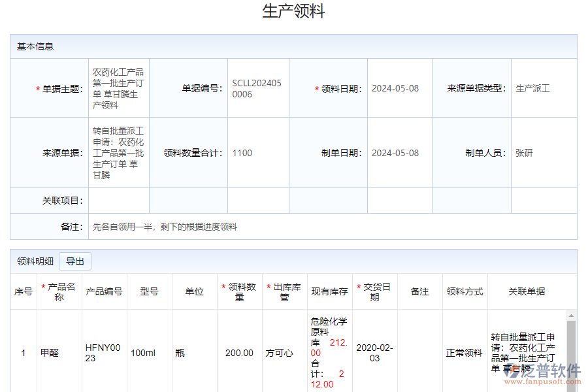Viewport: 588px width, 392px height.
Task: Click the 来源单据 description cell
Action: tap(118, 152)
